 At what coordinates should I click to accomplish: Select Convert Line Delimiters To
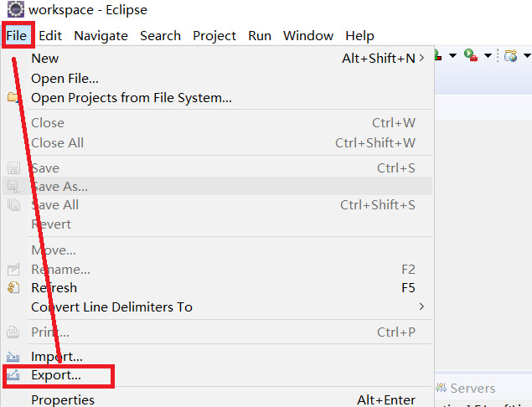(217, 307)
